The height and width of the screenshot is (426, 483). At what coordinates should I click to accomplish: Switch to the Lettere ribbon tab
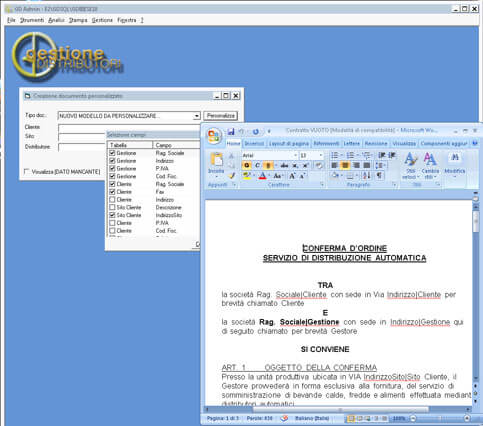coord(352,143)
